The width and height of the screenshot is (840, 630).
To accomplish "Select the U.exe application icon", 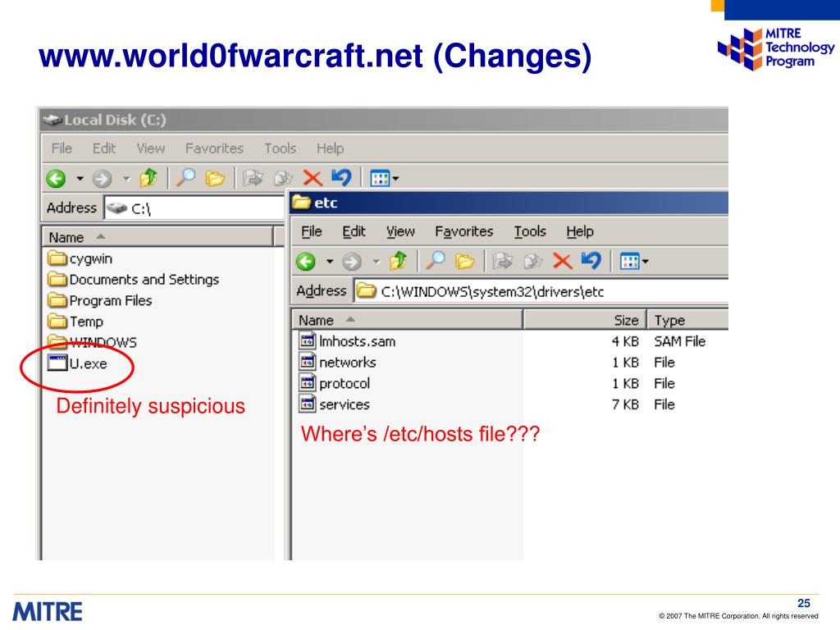I will coord(57,363).
